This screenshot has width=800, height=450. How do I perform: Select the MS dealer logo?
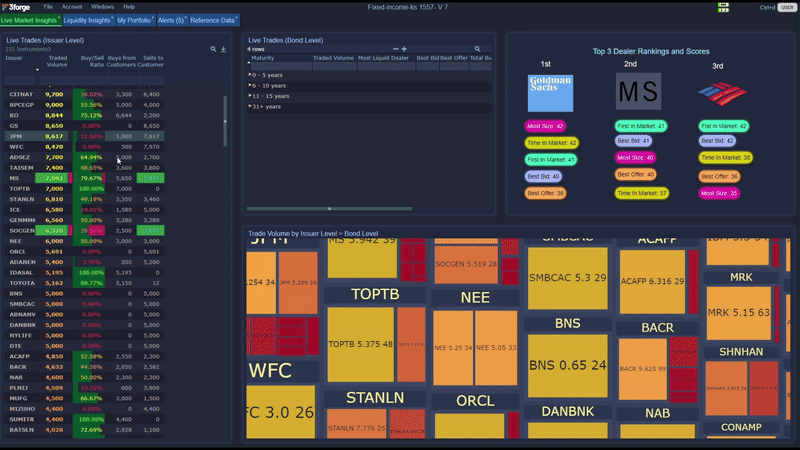pyautogui.click(x=638, y=91)
